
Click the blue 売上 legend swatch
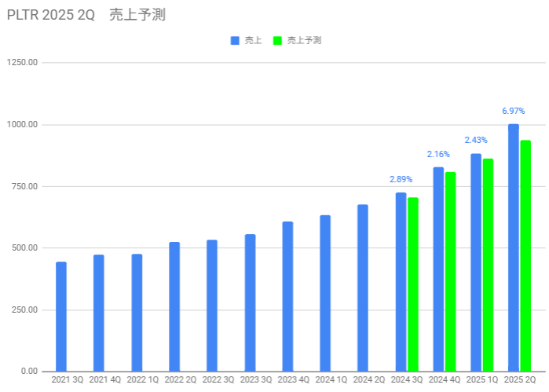coord(235,41)
